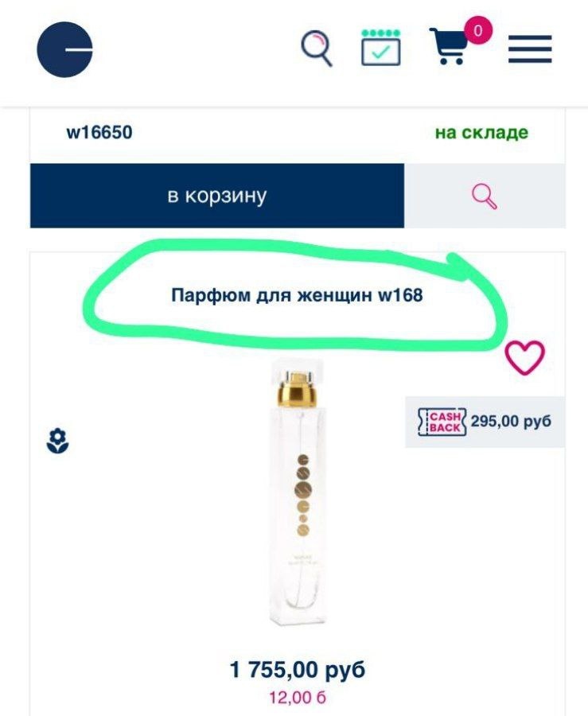Click the perfume bottle image
Image resolution: width=588 pixels, height=716 pixels.
tap(298, 492)
